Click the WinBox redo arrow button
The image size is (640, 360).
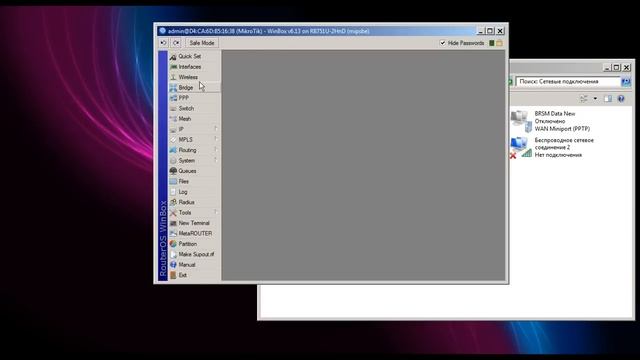point(176,43)
